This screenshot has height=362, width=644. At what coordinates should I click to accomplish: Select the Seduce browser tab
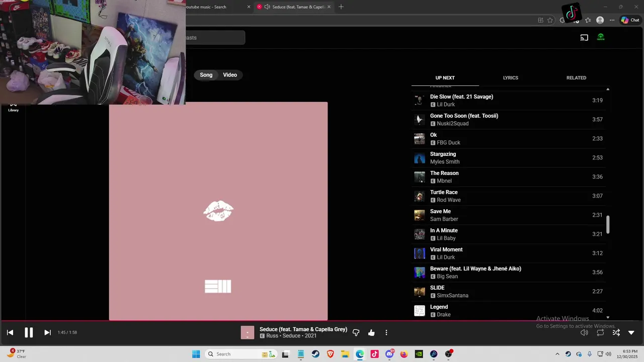294,7
